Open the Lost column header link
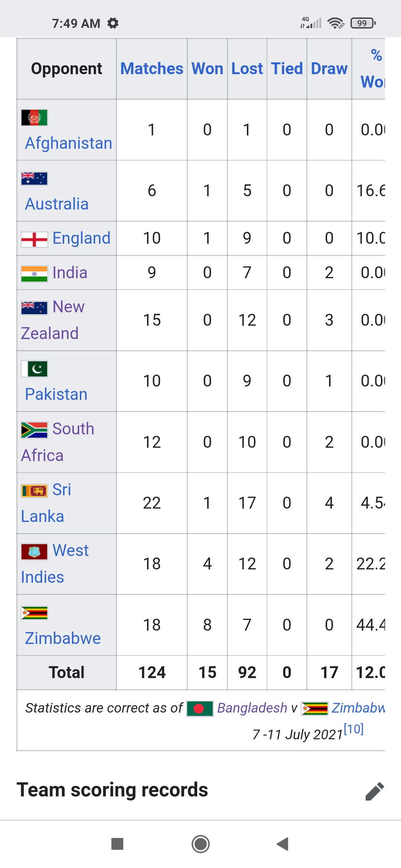 (247, 69)
